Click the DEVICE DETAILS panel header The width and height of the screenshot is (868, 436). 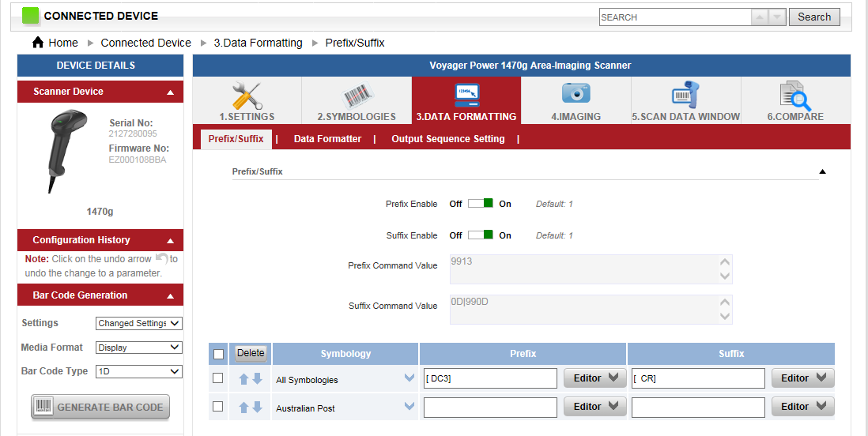point(100,66)
